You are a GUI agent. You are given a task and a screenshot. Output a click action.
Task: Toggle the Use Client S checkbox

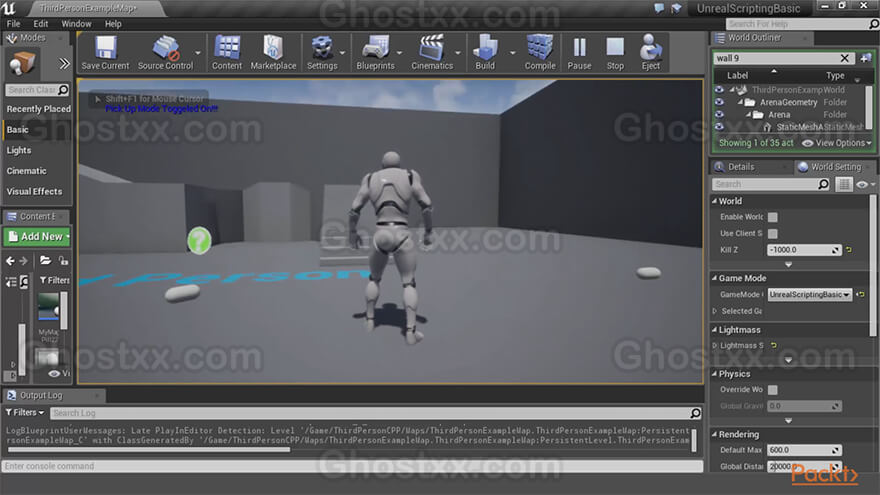(773, 233)
